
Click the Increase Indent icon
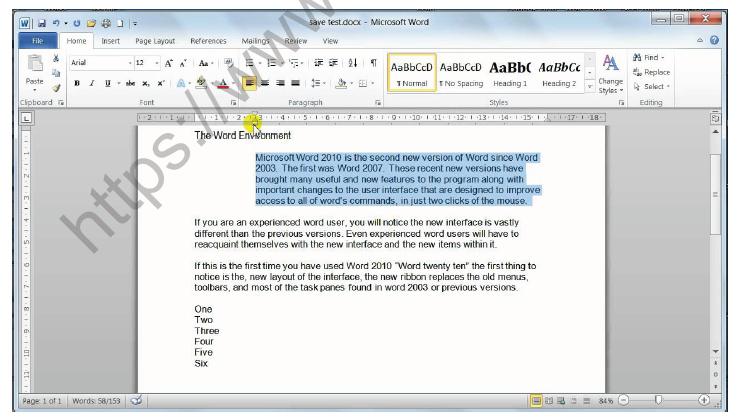pyautogui.click(x=333, y=63)
